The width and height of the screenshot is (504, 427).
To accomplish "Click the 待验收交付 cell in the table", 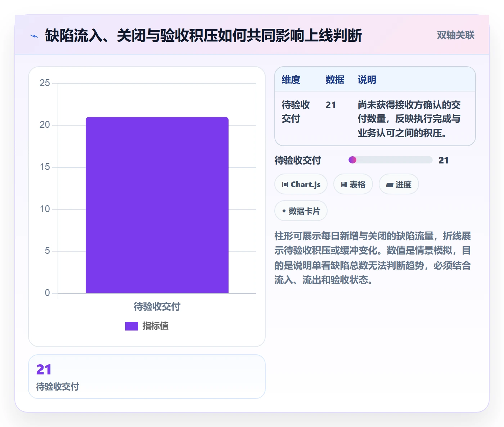I will pyautogui.click(x=296, y=112).
